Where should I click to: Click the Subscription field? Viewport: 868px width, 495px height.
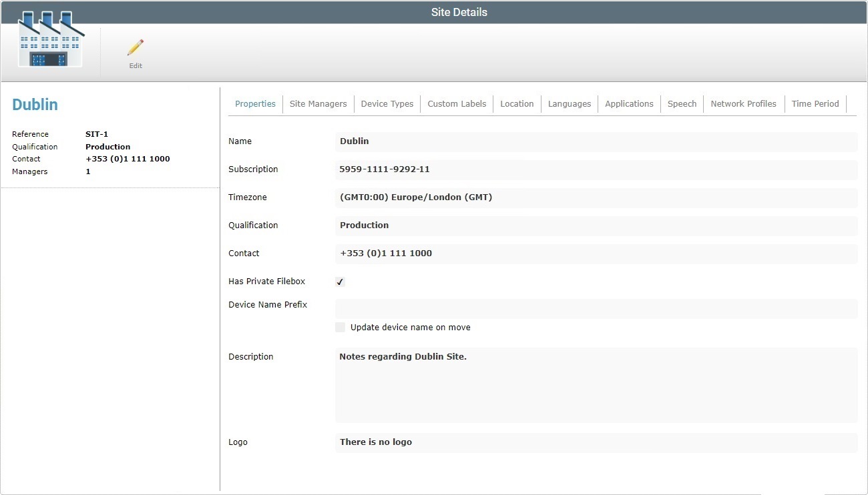tap(596, 169)
